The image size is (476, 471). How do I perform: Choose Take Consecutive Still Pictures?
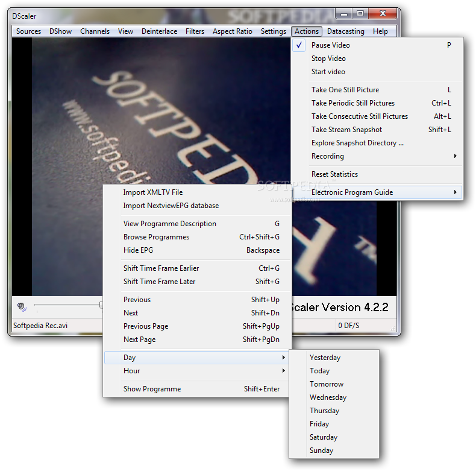[x=377, y=116]
